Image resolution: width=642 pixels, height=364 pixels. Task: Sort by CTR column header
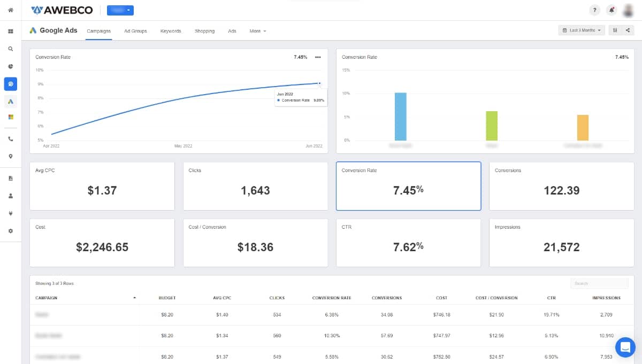click(x=552, y=298)
